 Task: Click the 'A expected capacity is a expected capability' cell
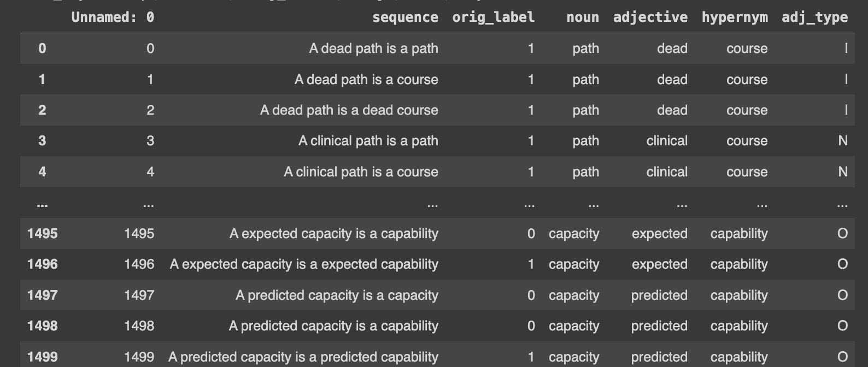tap(304, 264)
